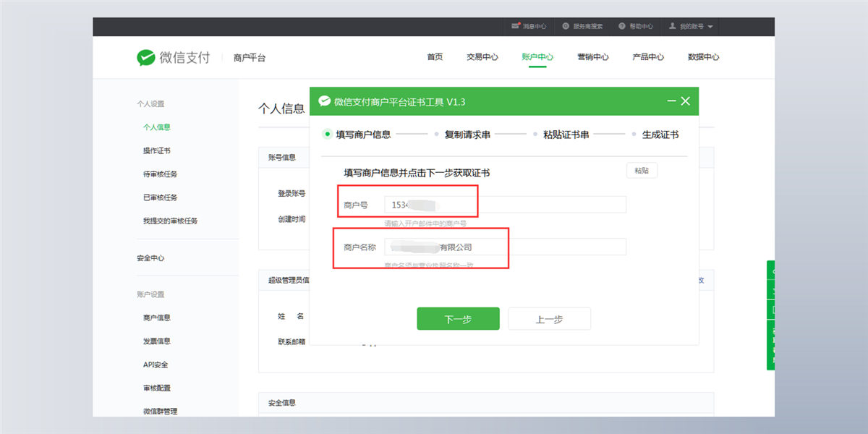Viewport: 868px width, 434px height.
Task: Click the 个人信息 page heading
Action: click(x=281, y=109)
